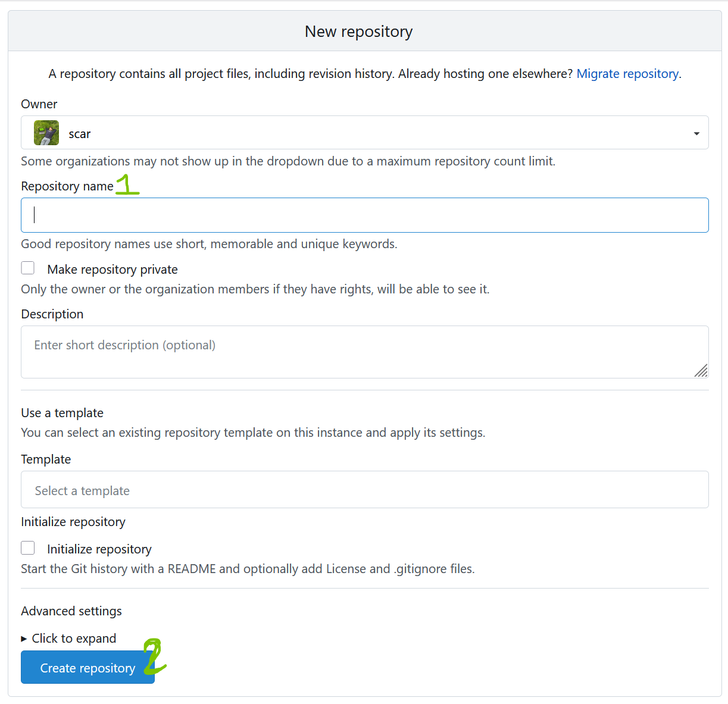Click the Description field label
The width and height of the screenshot is (728, 704).
click(x=52, y=314)
